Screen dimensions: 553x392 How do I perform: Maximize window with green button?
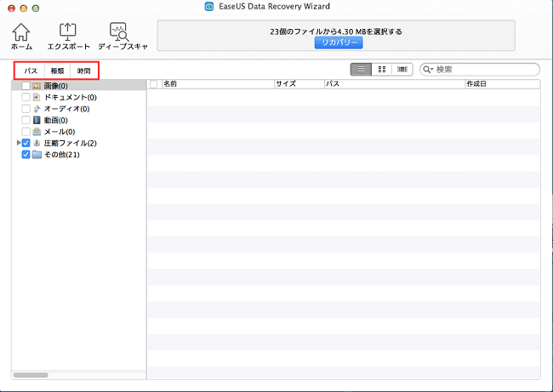tap(36, 9)
